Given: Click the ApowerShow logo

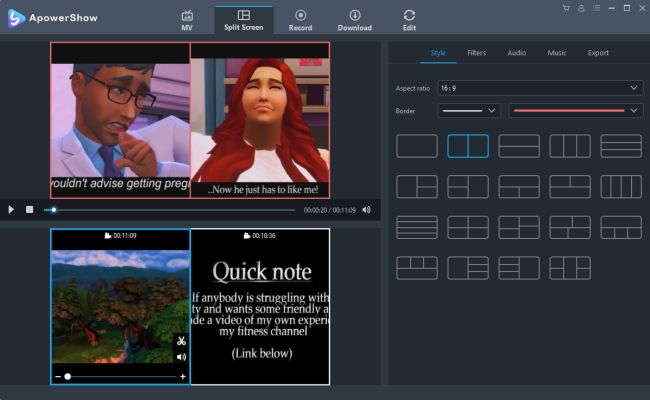Looking at the screenshot, I should pyautogui.click(x=52, y=18).
